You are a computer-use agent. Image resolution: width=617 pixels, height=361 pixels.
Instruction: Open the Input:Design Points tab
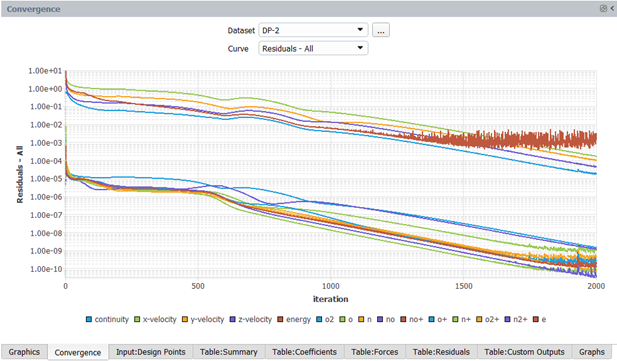(150, 352)
